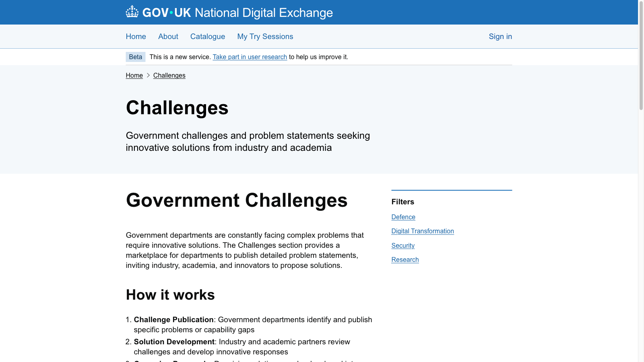
Task: Filter challenges by Security
Action: 403,246
